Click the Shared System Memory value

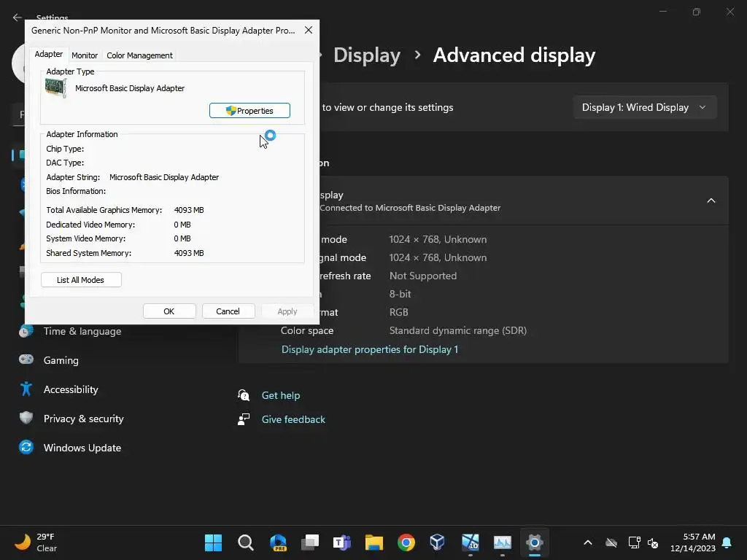click(x=189, y=253)
